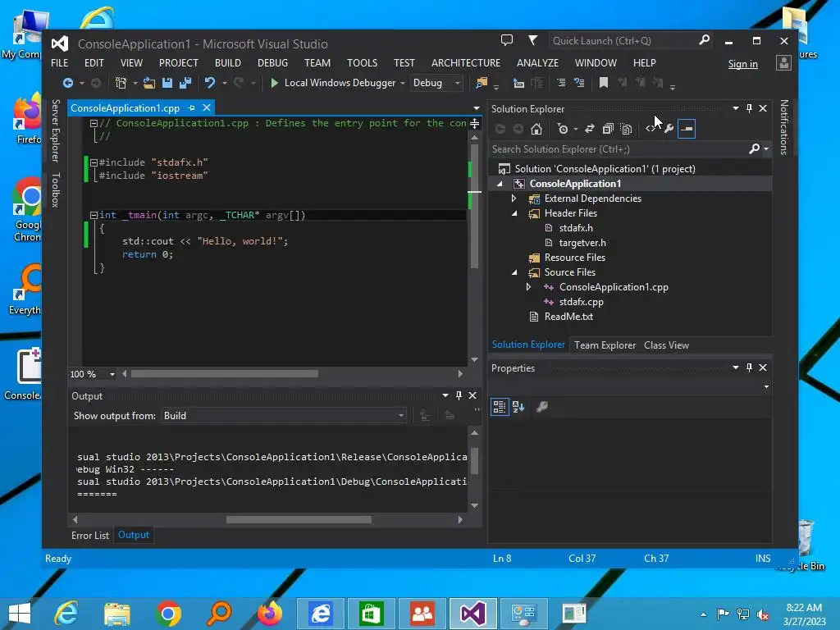Click the Property Pages wrench in Properties
Screen dimensions: 840x630
tap(542, 407)
